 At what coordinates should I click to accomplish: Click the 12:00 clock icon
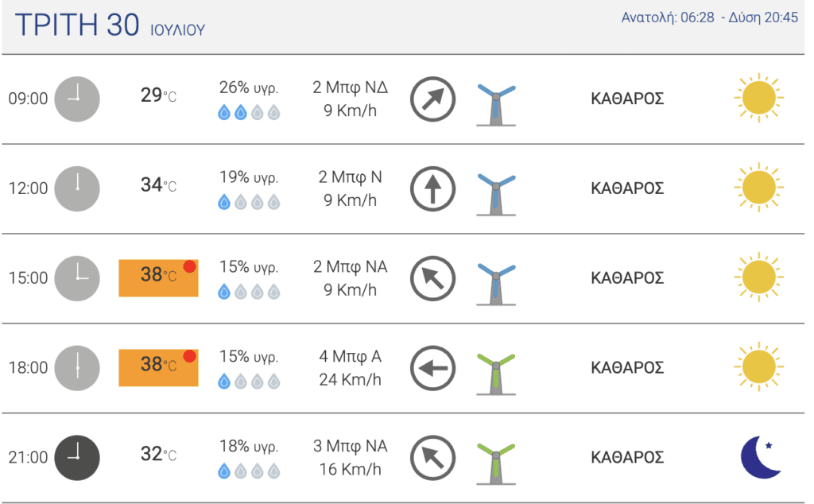[77, 189]
